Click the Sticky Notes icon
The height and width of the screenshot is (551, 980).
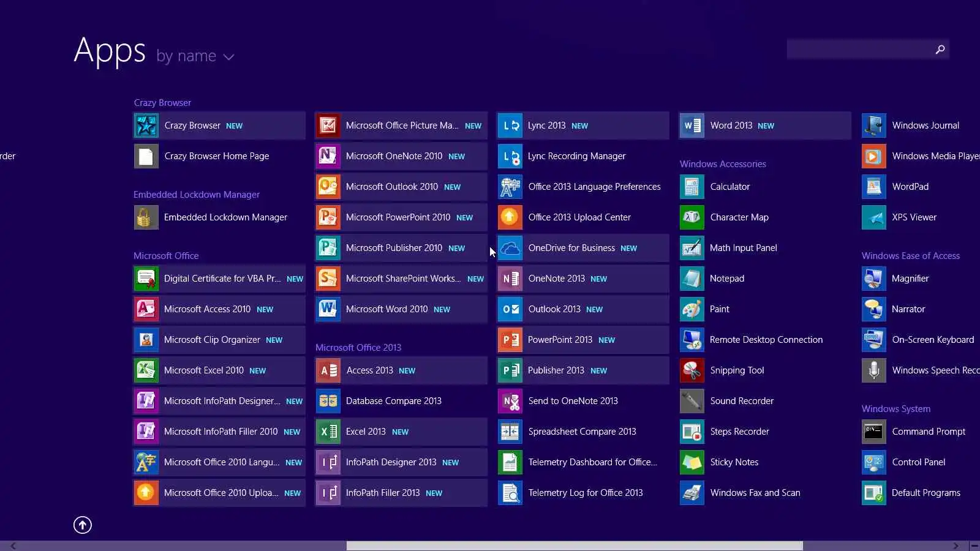tap(692, 462)
